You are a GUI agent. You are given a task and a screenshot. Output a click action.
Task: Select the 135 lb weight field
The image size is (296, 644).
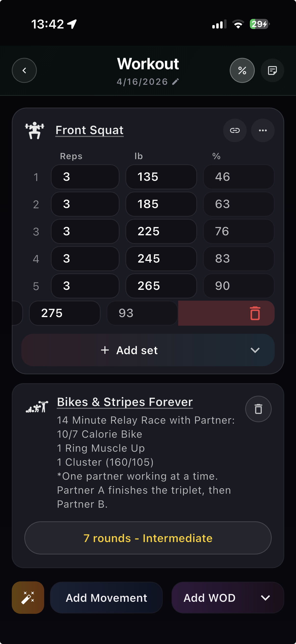(161, 177)
